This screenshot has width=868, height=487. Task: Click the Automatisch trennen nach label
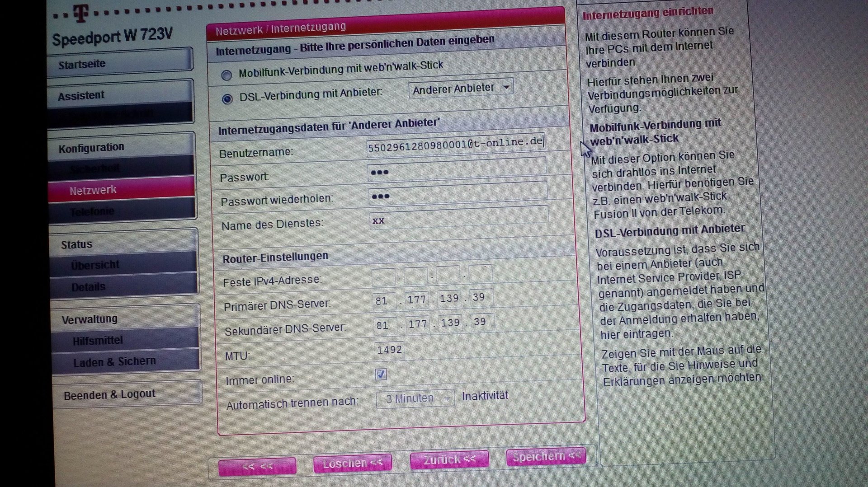292,403
